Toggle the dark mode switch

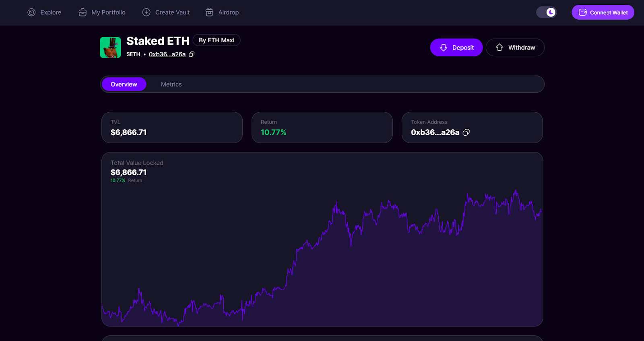click(x=546, y=12)
